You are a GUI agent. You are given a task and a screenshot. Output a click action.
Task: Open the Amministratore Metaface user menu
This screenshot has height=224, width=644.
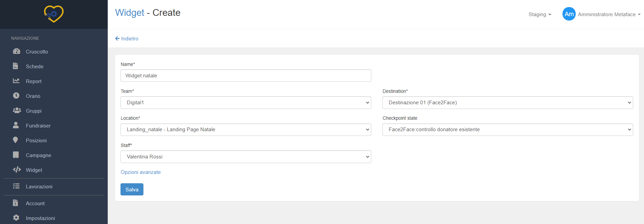click(x=602, y=14)
